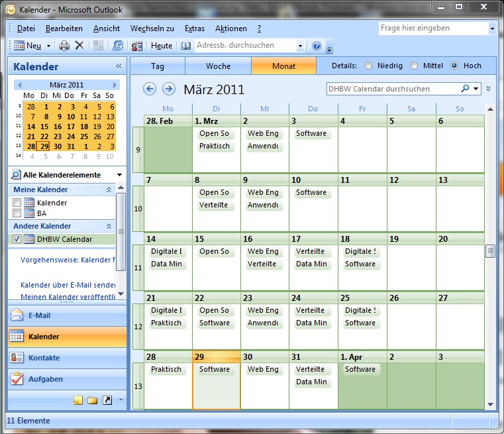Click the calendar sharing icon in the toolbar
504x434 pixels.
pyautogui.click(x=118, y=46)
